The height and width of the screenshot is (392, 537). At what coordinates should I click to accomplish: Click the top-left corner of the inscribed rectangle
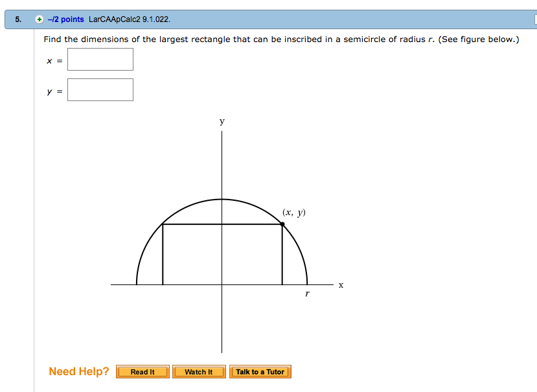point(163,224)
